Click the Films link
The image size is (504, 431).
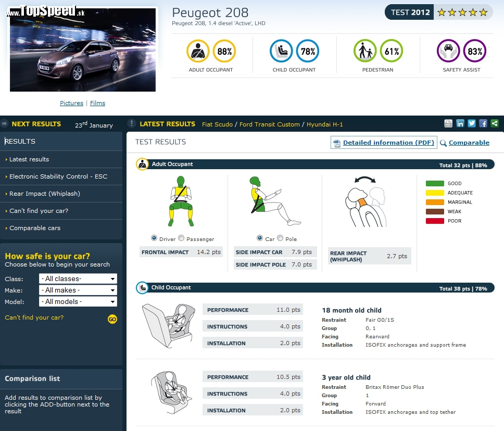click(x=97, y=103)
